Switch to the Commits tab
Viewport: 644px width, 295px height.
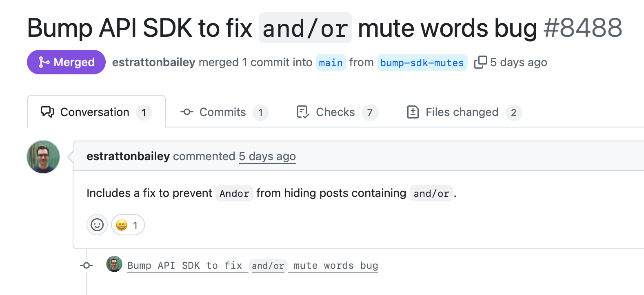[x=223, y=112]
